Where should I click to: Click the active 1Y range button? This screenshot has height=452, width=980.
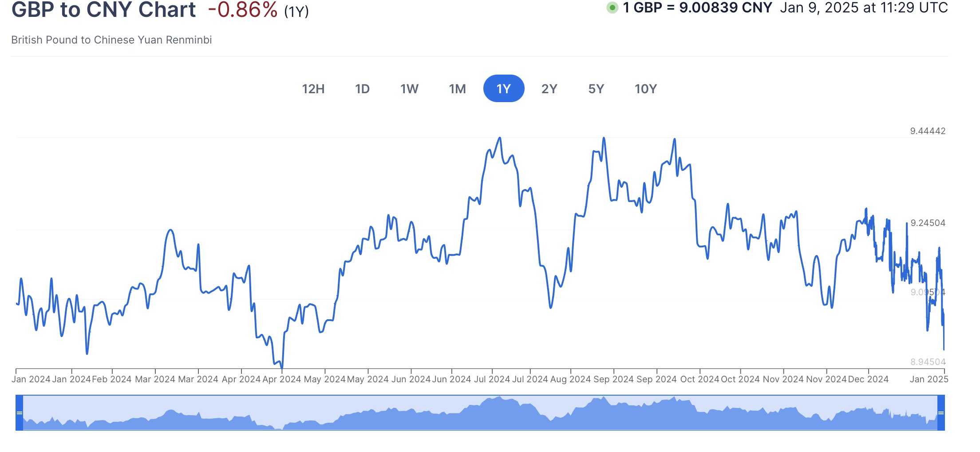(x=504, y=89)
